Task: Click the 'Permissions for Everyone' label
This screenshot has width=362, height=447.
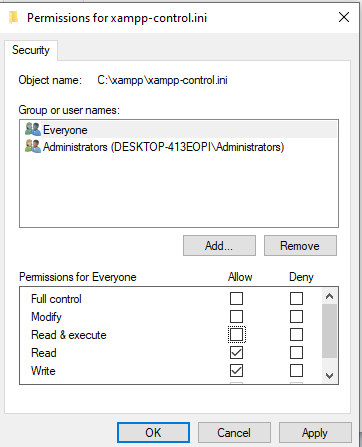Action: [78, 277]
